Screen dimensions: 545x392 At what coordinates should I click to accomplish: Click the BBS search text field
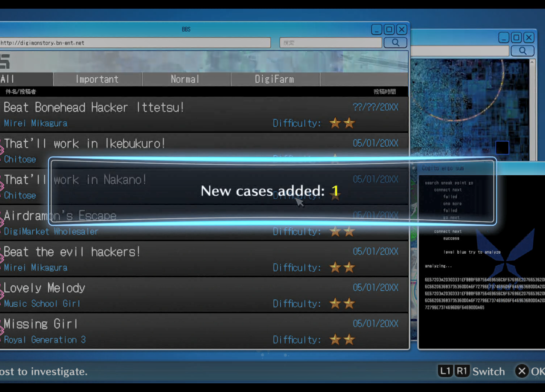coord(331,43)
